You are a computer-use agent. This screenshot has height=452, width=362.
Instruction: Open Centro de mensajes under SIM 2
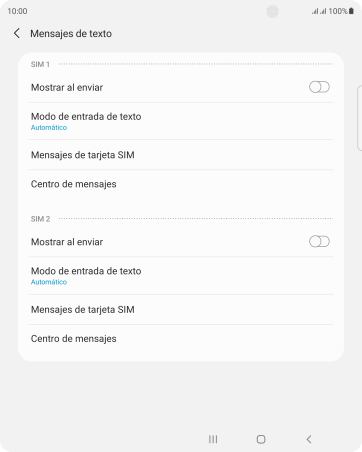tap(181, 339)
